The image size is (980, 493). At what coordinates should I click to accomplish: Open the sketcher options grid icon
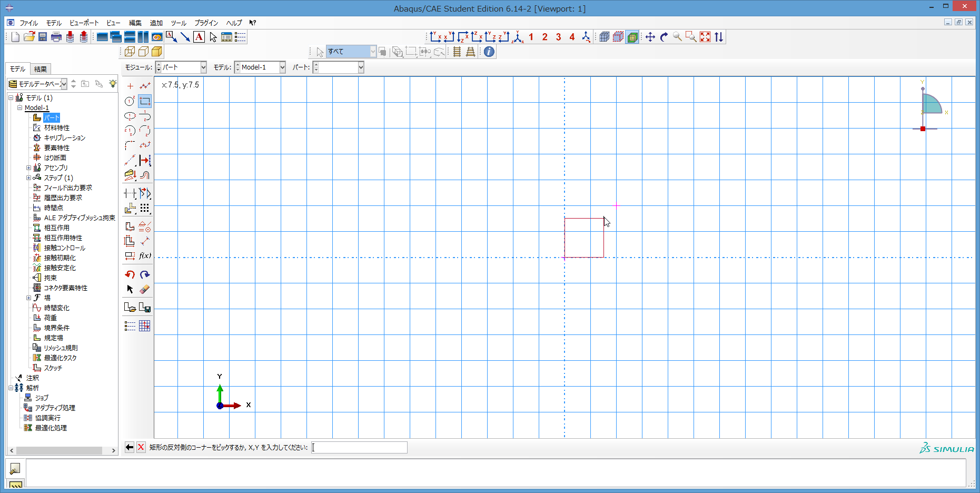145,326
